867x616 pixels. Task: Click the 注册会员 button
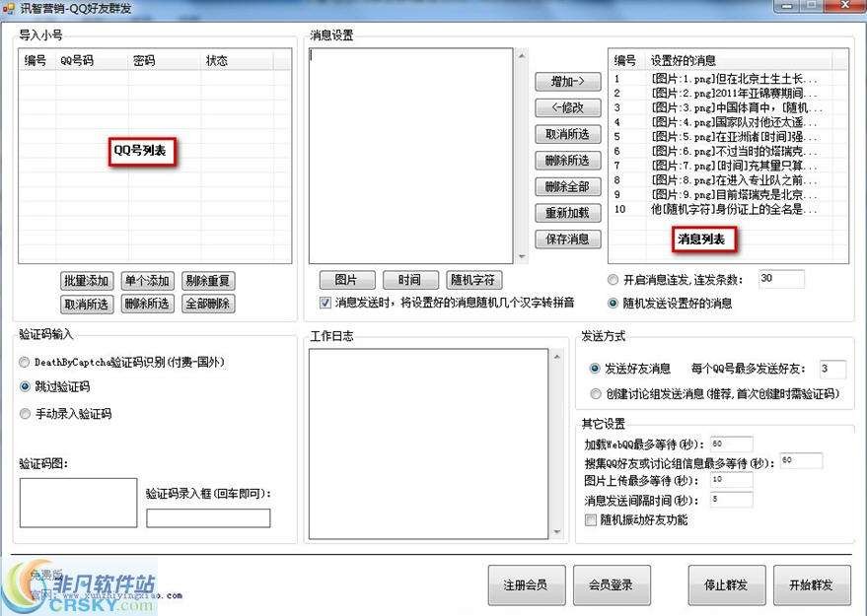tap(527, 585)
